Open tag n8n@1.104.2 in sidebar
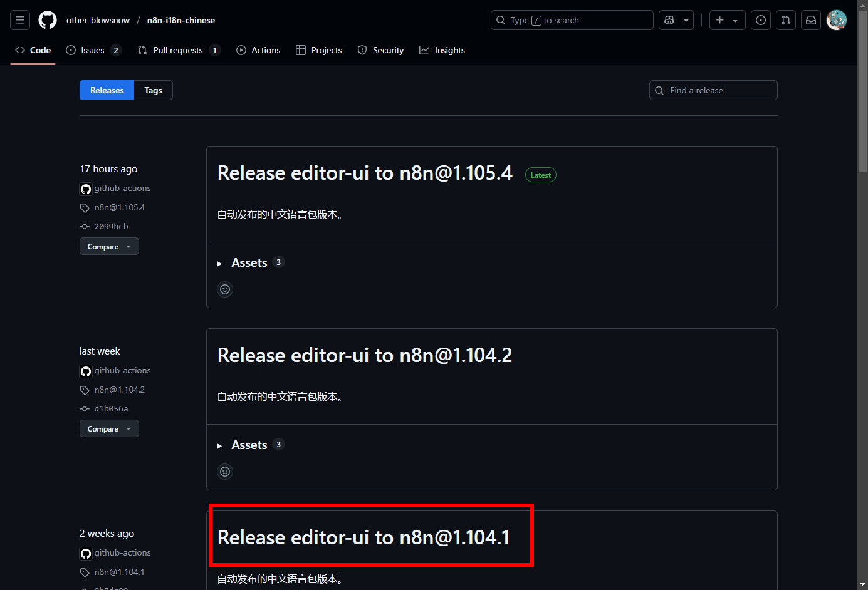 click(x=120, y=390)
